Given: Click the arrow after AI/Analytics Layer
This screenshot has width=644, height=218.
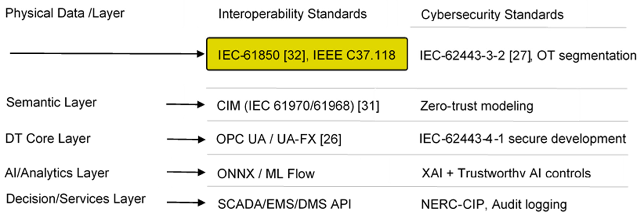Looking at the screenshot, I should click(186, 172).
